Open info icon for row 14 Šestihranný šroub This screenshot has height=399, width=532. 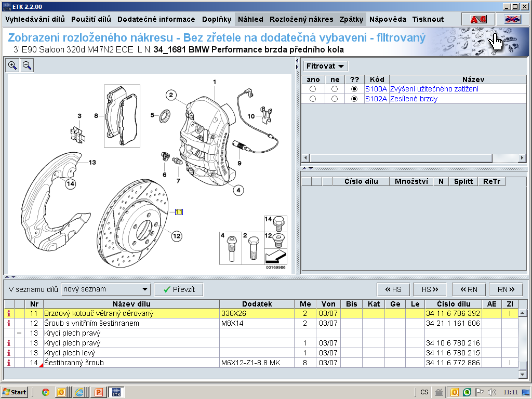point(9,363)
